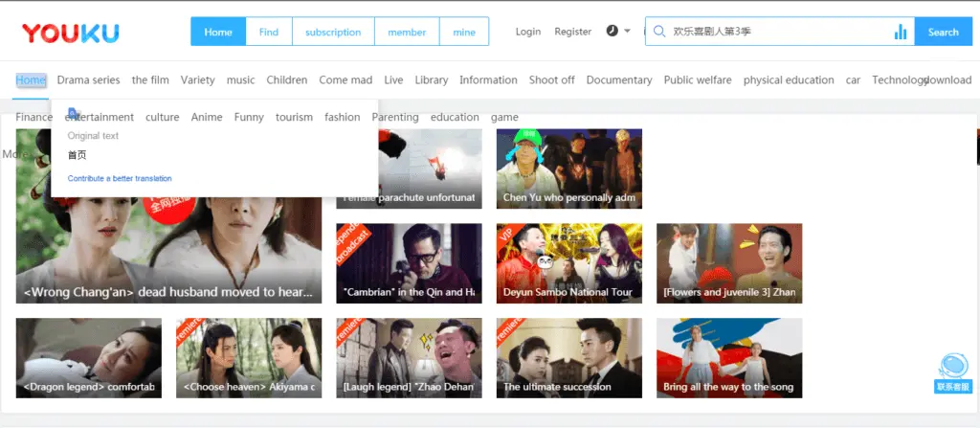
Task: Select the culture subcategory
Action: [163, 117]
